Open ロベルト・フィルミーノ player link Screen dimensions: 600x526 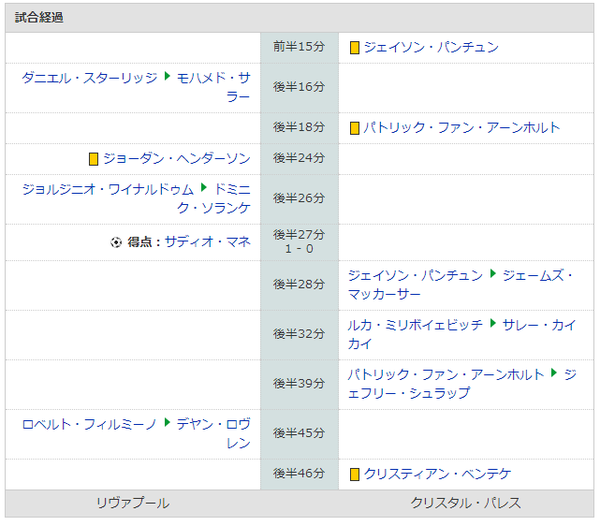point(90,424)
